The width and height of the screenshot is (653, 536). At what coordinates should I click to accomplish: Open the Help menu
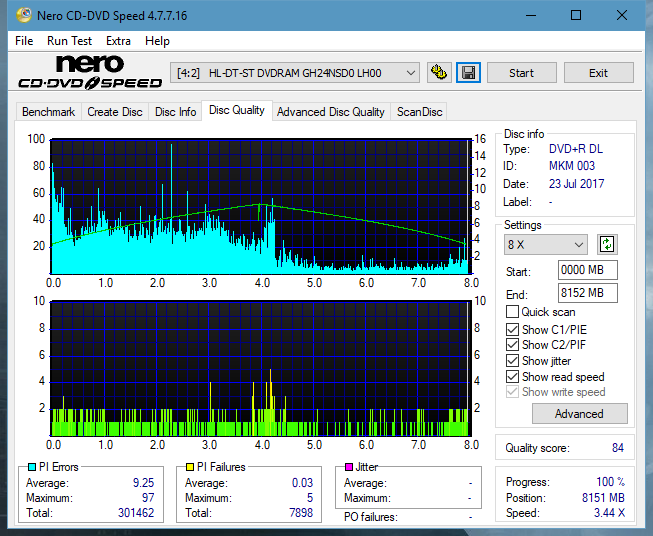pyautogui.click(x=157, y=41)
